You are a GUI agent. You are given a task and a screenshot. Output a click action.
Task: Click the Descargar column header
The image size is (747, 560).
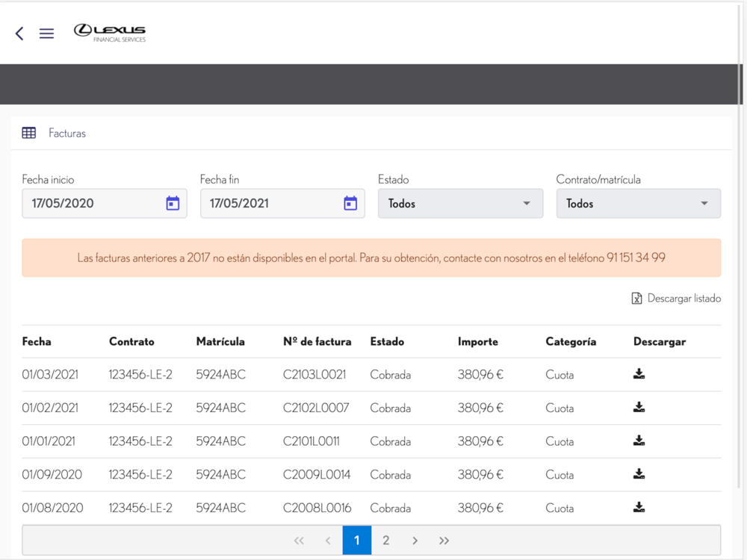click(660, 341)
